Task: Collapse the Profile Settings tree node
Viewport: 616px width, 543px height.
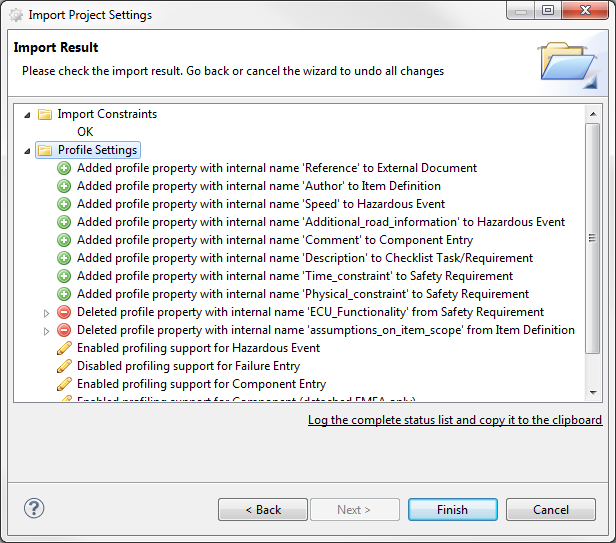Action: [x=27, y=150]
